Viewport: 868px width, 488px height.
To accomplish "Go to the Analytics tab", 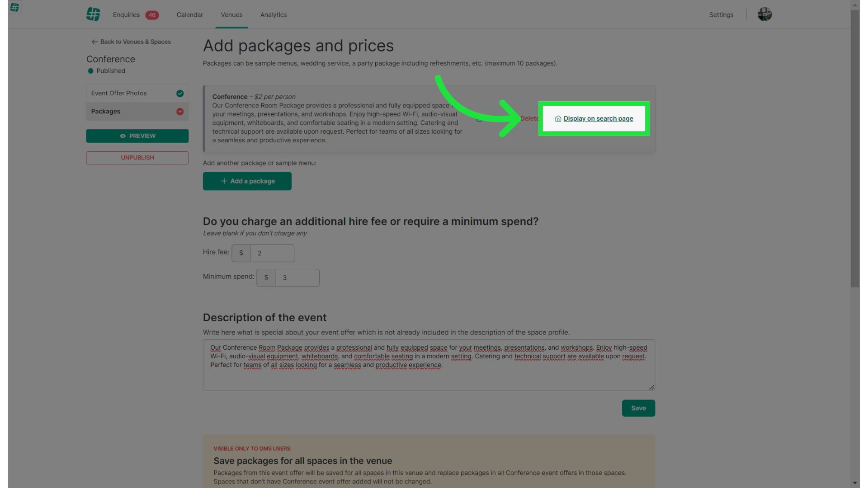I will click(274, 15).
